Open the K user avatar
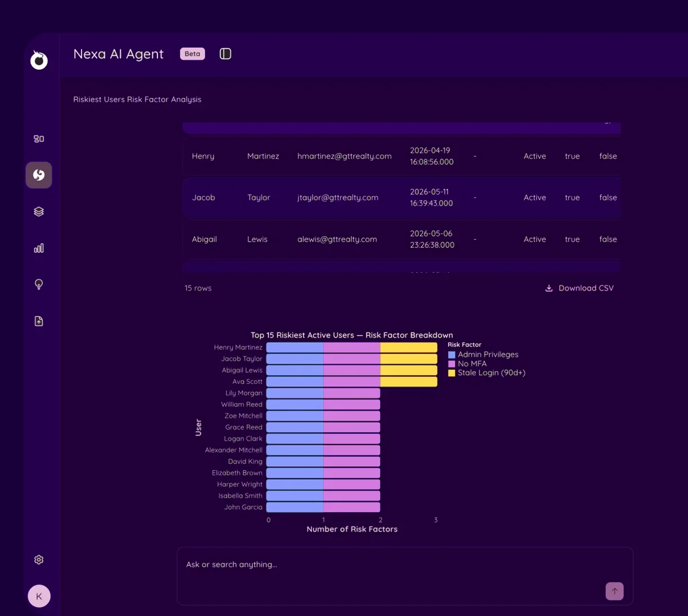Viewport: 688px width, 616px height. pos(39,596)
